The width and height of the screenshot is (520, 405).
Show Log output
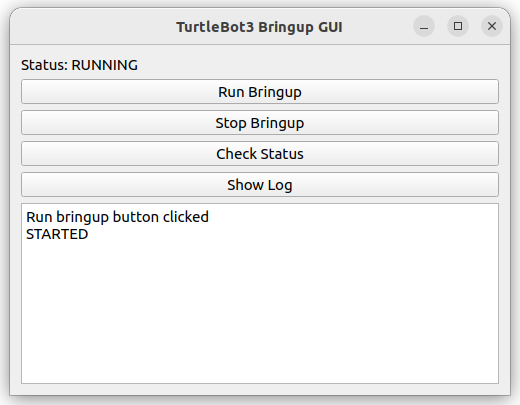pyautogui.click(x=260, y=185)
